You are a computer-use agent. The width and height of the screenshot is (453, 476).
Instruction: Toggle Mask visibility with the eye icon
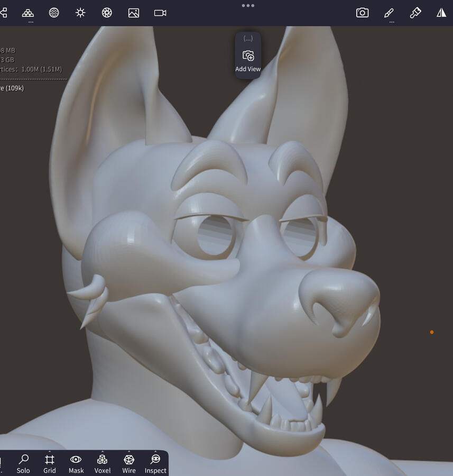pos(76,463)
